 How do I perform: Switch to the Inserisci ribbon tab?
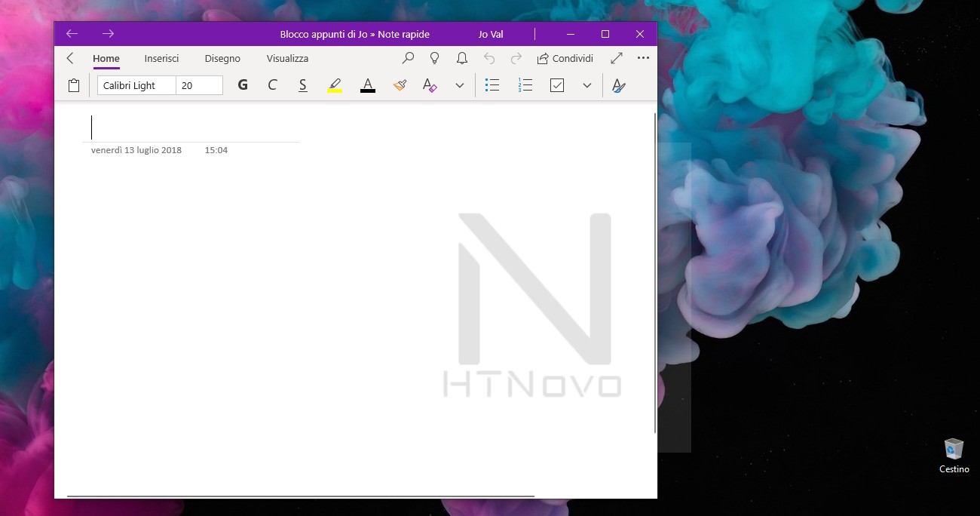(x=161, y=58)
